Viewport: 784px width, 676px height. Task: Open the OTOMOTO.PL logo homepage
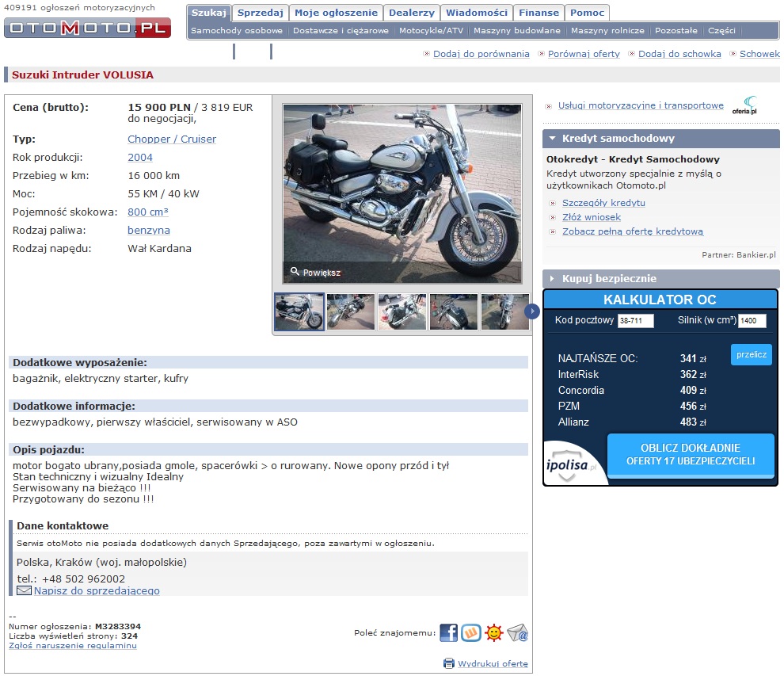[x=87, y=28]
